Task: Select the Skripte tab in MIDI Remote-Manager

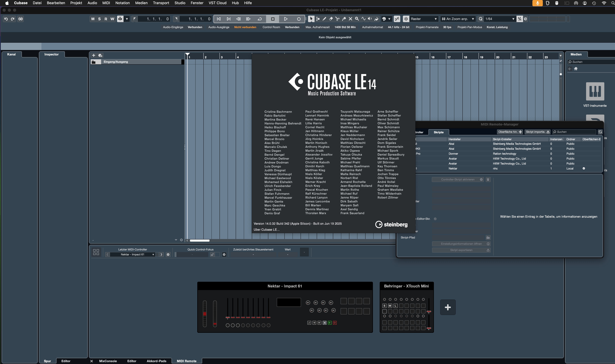Action: (x=439, y=132)
